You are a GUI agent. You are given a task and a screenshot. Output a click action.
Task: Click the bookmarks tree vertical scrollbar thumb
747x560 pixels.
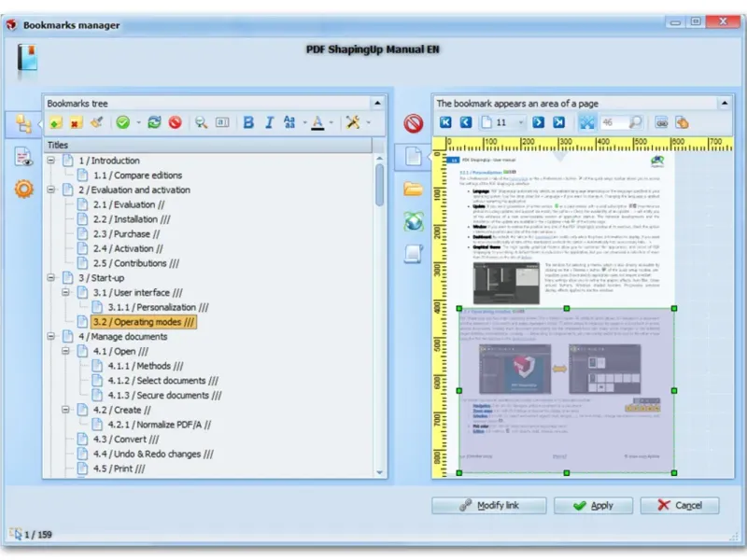[x=379, y=185]
